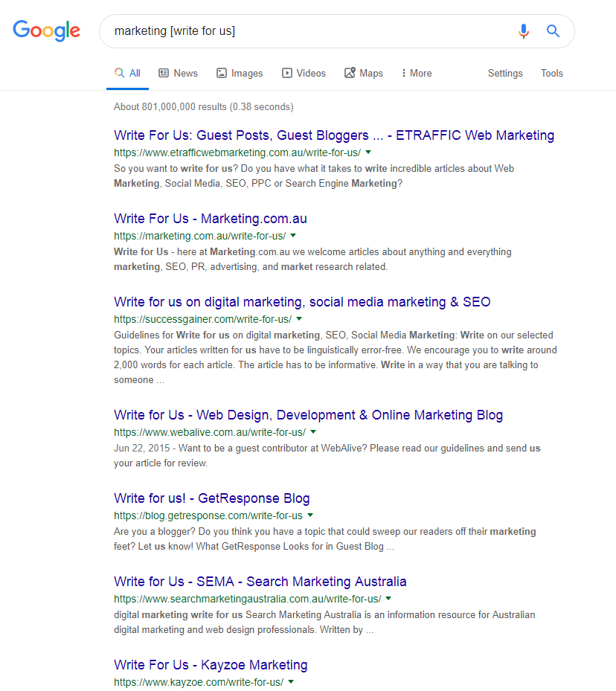Open SEMA - Search Marketing Australia result
This screenshot has width=616, height=691.
tap(260, 582)
